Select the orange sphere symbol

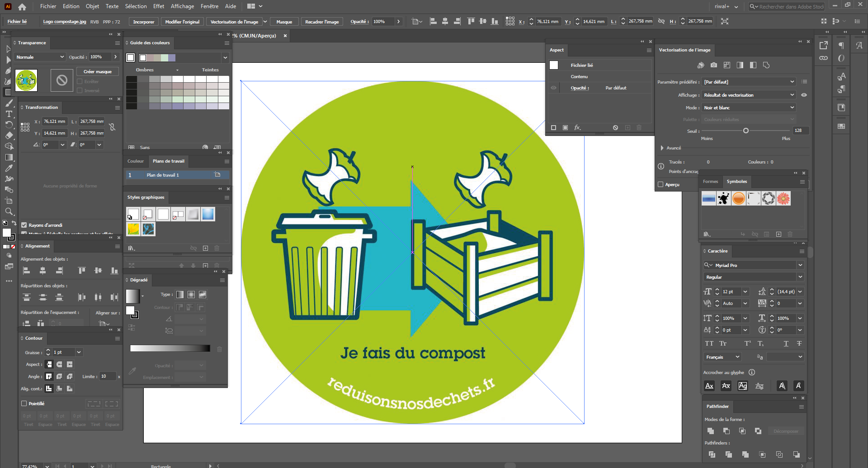coord(739,198)
